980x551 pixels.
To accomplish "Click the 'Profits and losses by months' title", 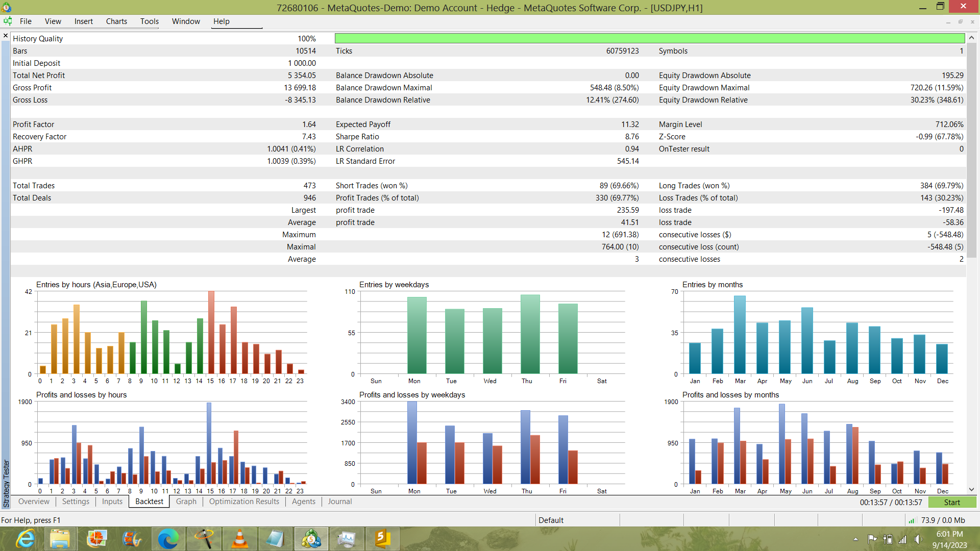I will (x=730, y=394).
